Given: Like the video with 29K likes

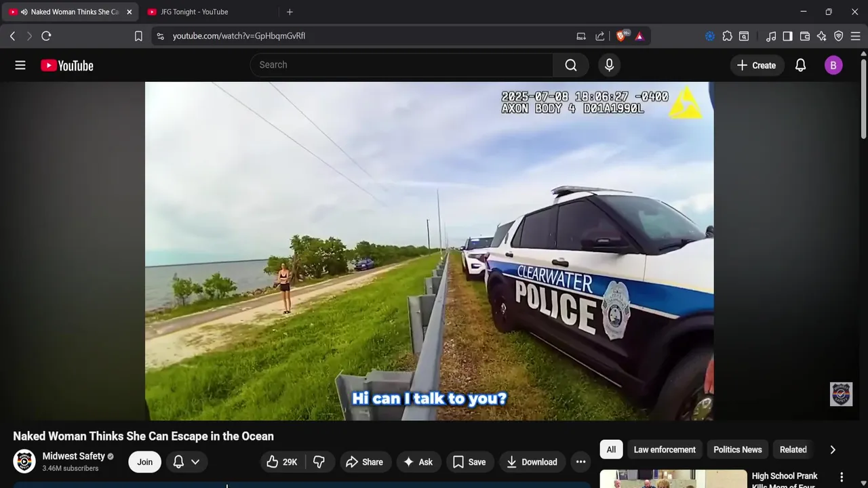Looking at the screenshot, I should pos(283,462).
